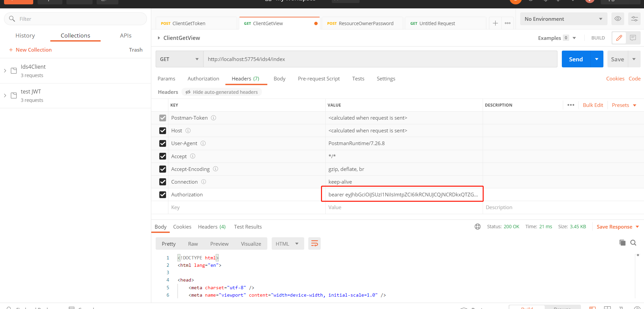
Task: Open tab options three-dots icon
Action: pos(507,23)
